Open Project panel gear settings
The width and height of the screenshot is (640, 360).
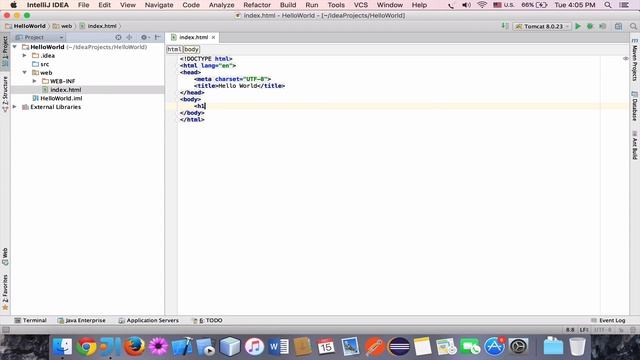pos(144,37)
